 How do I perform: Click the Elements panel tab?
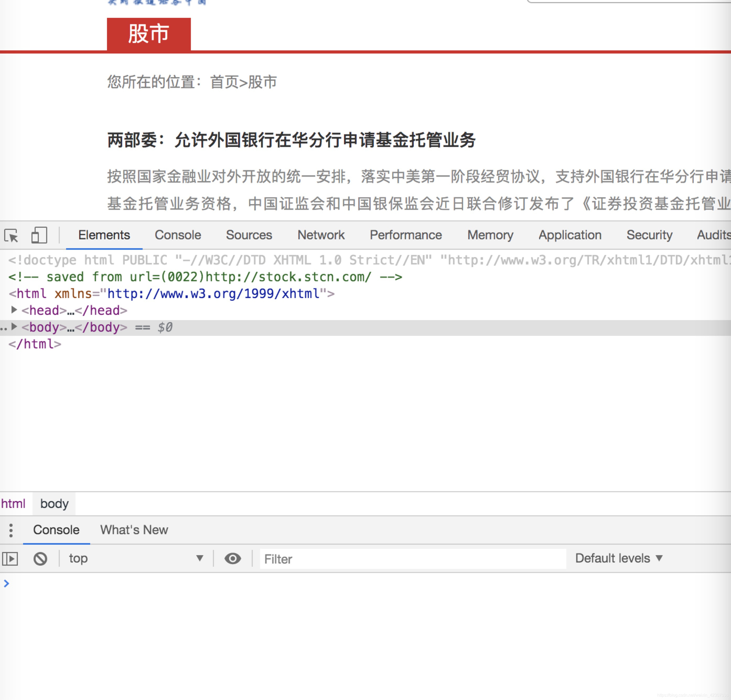[104, 234]
